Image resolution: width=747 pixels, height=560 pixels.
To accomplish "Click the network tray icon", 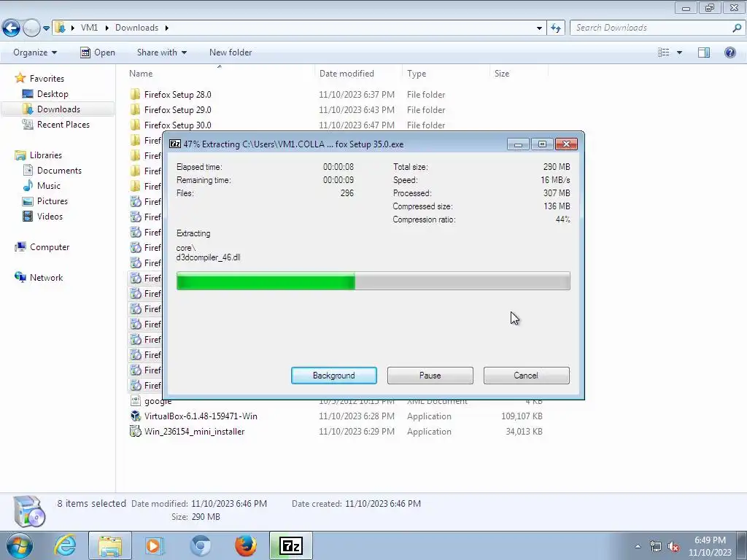I will pyautogui.click(x=656, y=546).
